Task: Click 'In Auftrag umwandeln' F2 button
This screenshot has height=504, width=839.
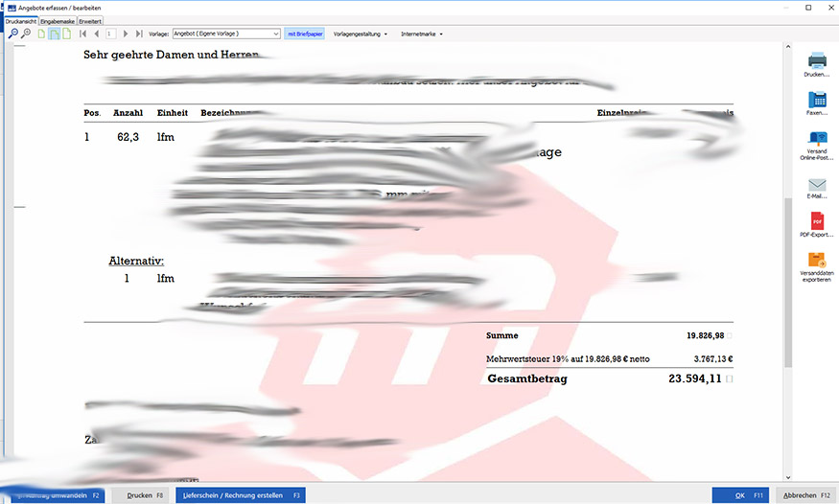Action: coord(56,495)
